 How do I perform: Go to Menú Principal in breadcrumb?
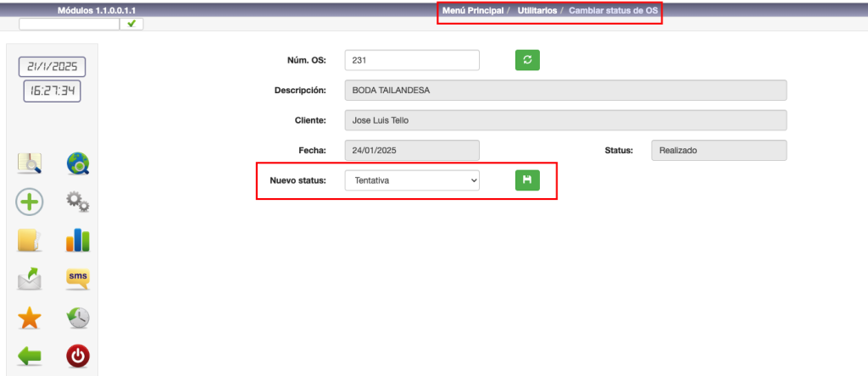473,10
